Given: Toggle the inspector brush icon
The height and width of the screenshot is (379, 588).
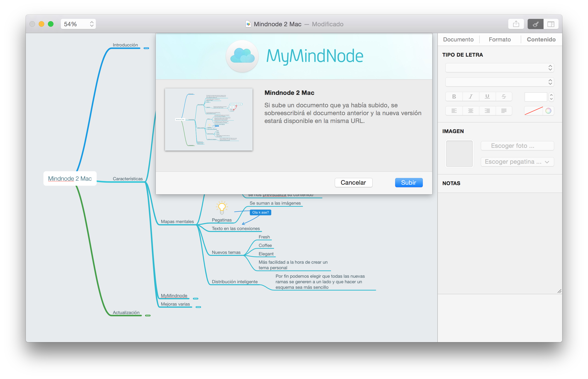Looking at the screenshot, I should pos(535,24).
